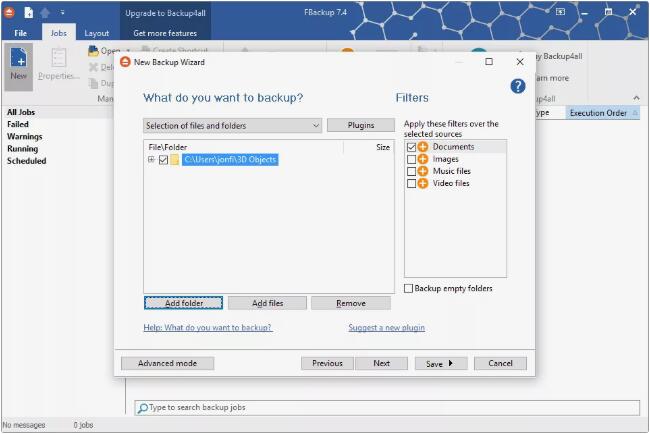Close the New Backup Wizard dialog

[520, 62]
